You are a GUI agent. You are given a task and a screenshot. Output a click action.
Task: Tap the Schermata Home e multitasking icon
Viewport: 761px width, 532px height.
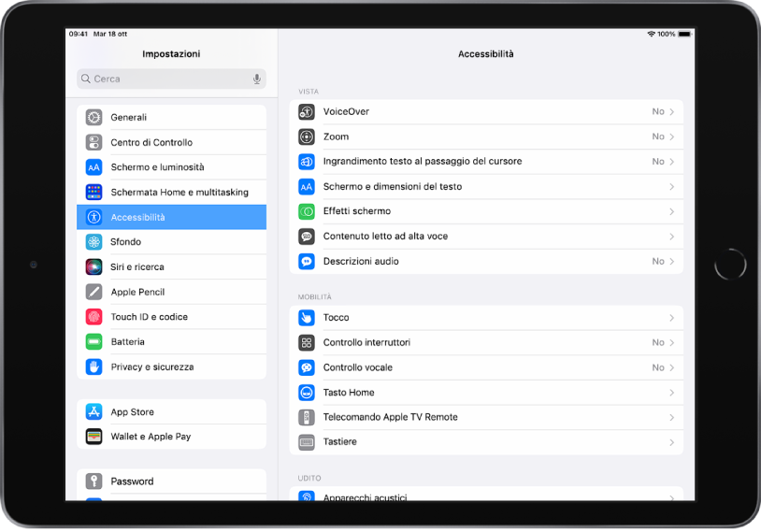point(93,193)
